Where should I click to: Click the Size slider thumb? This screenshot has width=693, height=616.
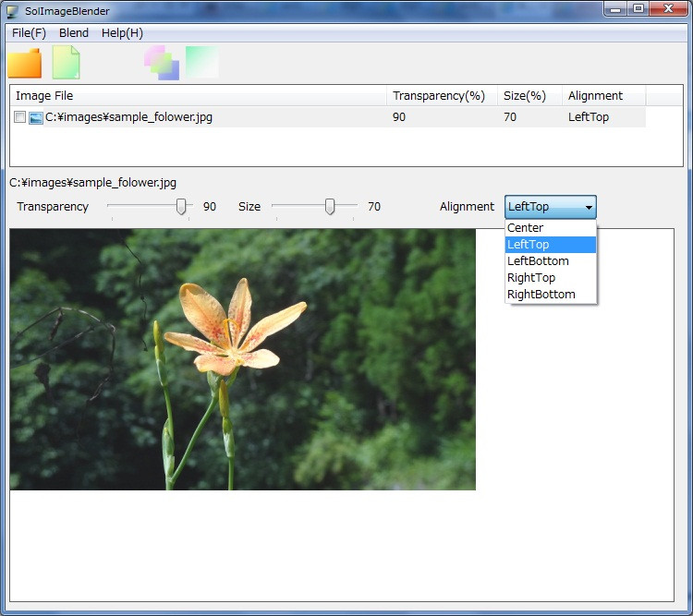(330, 206)
